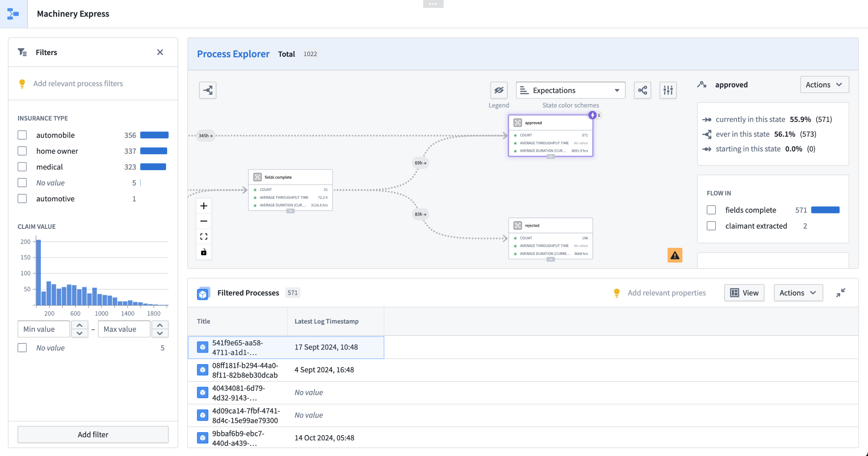Toggle the automobile insurance type checkbox
The image size is (868, 456).
pyautogui.click(x=22, y=135)
